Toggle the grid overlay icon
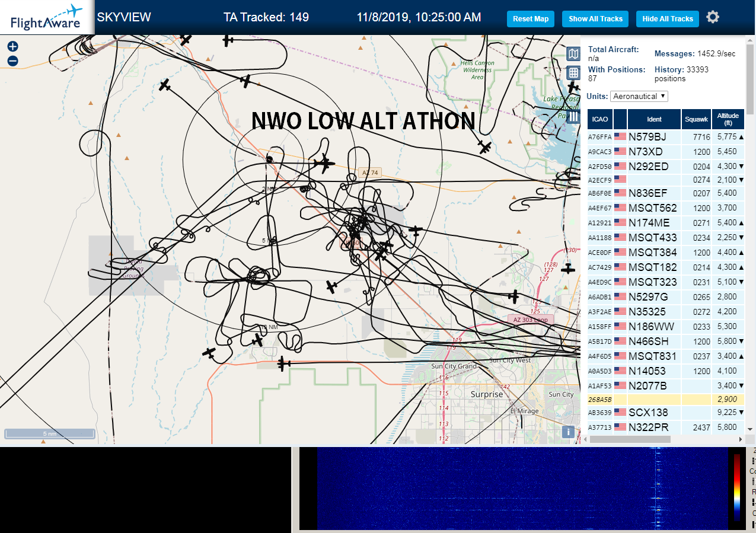 (573, 73)
